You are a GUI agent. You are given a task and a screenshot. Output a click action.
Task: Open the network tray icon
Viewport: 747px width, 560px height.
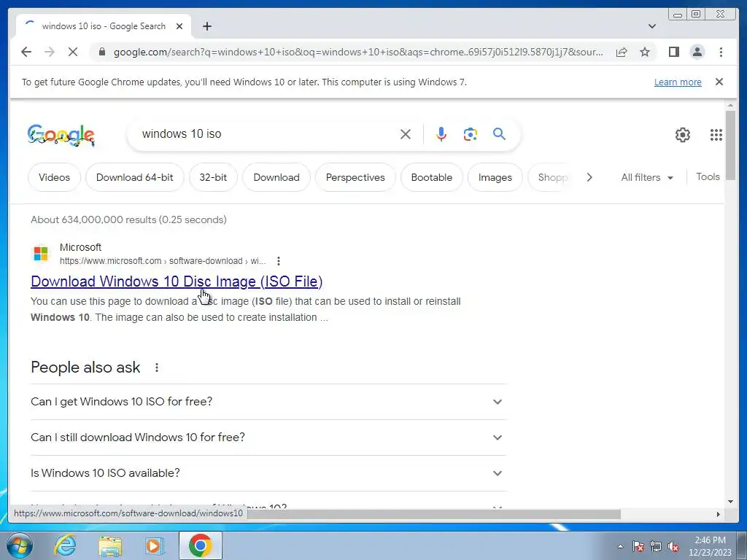pyautogui.click(x=656, y=546)
